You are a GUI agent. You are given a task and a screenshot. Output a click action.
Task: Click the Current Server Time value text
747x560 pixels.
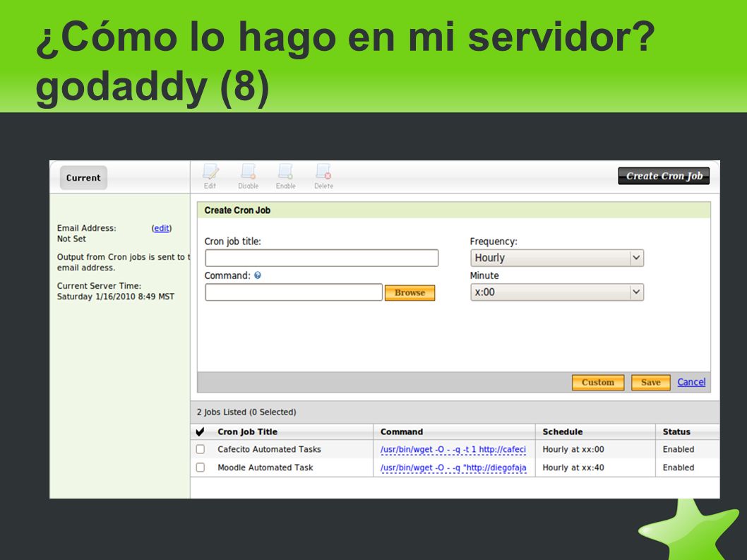[x=116, y=297]
